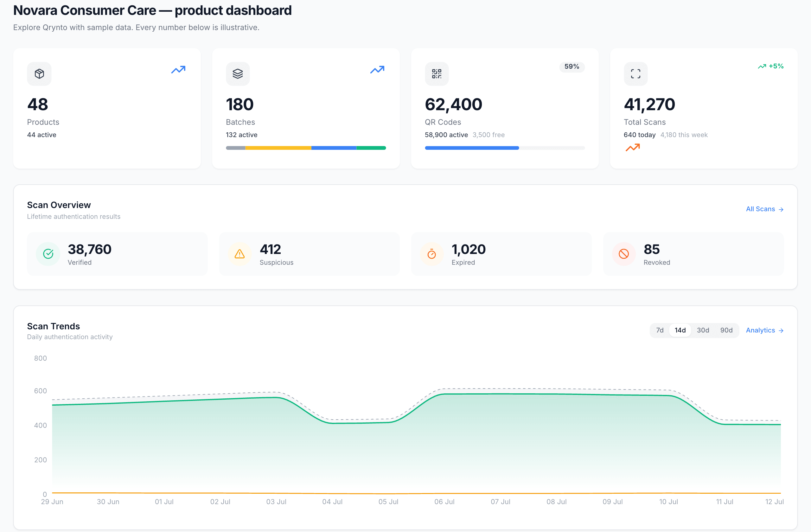Click the '44 active' text
The height and width of the screenshot is (532, 811).
pyautogui.click(x=42, y=135)
